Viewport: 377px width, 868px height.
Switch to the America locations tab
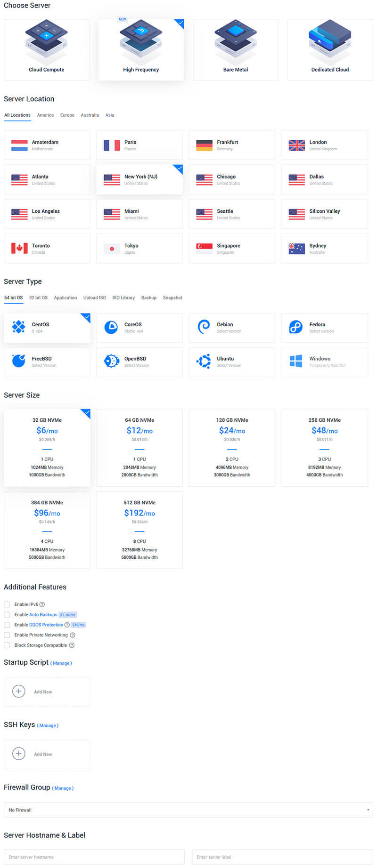[45, 115]
